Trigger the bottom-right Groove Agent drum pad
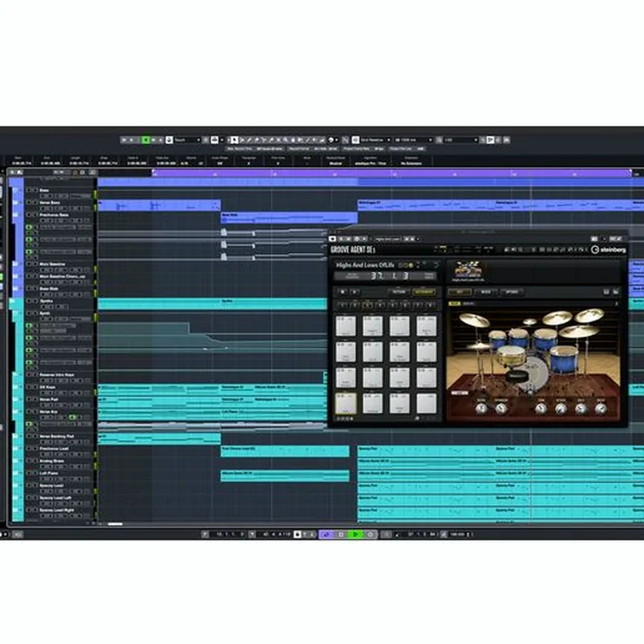The image size is (644, 644). click(427, 403)
